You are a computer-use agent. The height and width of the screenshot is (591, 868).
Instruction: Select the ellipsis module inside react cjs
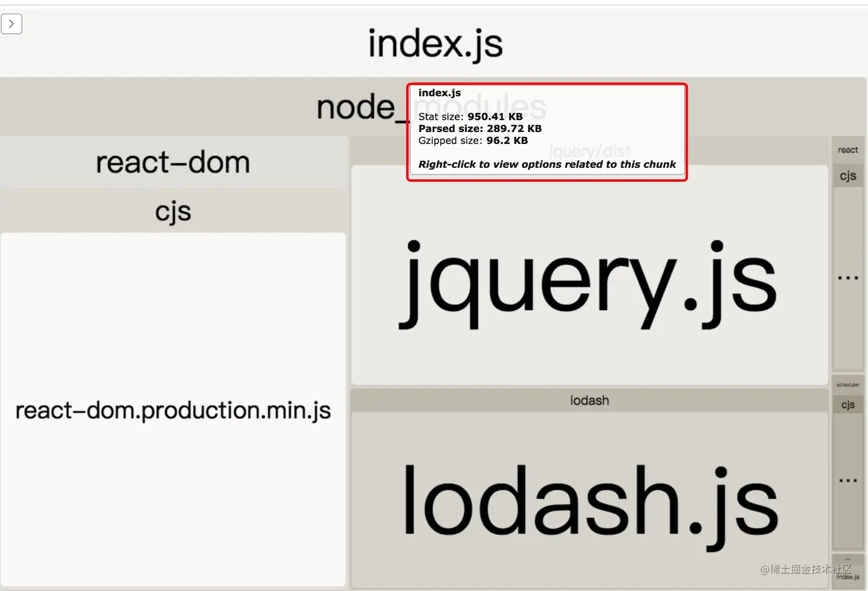coord(847,278)
